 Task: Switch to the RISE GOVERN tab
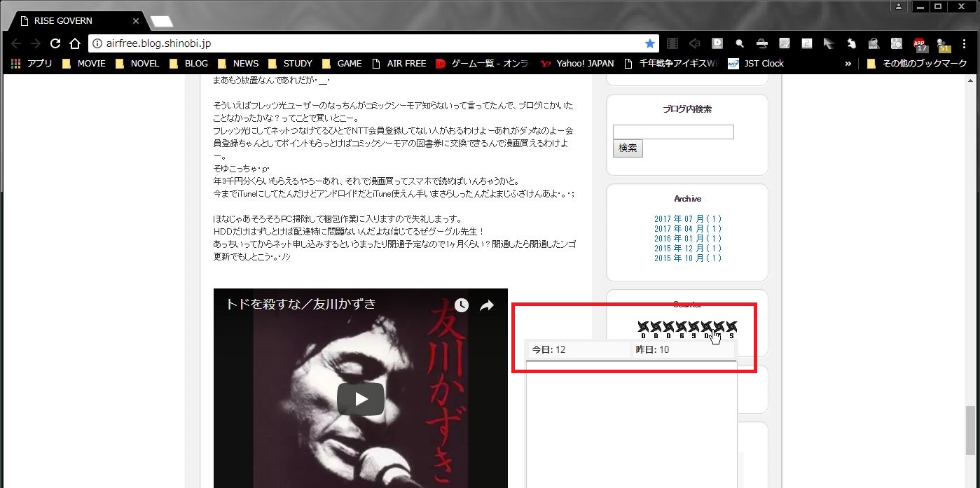coord(76,21)
